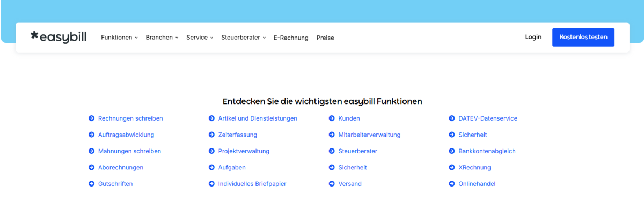Open the Preise page from navigation
Viewport: 644px width, 216px height.
click(325, 38)
